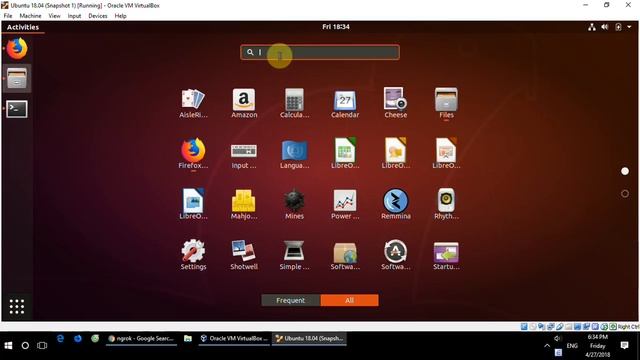The image size is (640, 360).
Task: Open Windows Task View
Action: (42, 345)
